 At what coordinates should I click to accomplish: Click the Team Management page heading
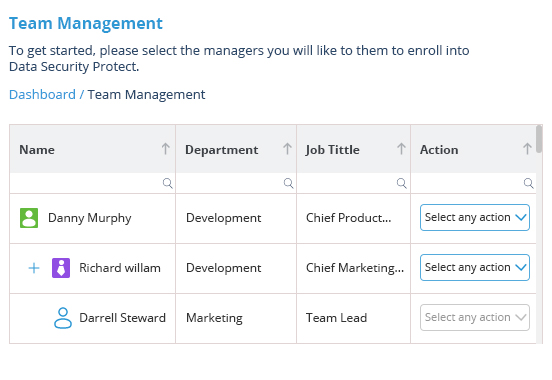pyautogui.click(x=86, y=24)
